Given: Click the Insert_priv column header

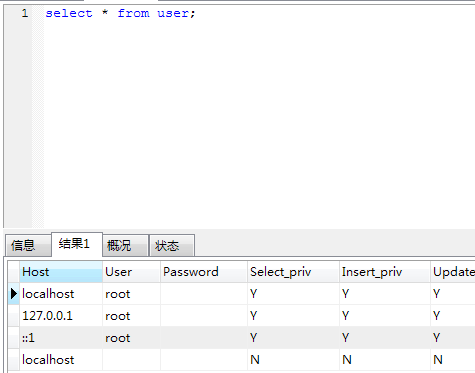Looking at the screenshot, I should pos(385,272).
